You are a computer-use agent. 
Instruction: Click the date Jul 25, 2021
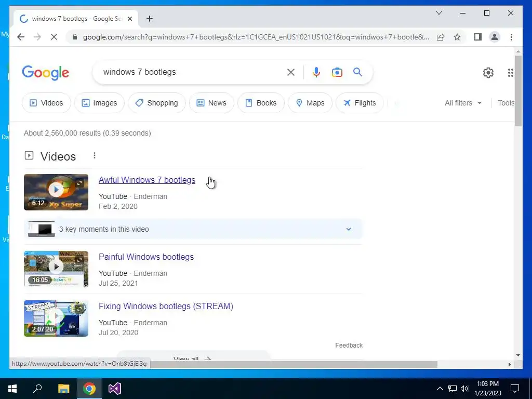click(118, 283)
